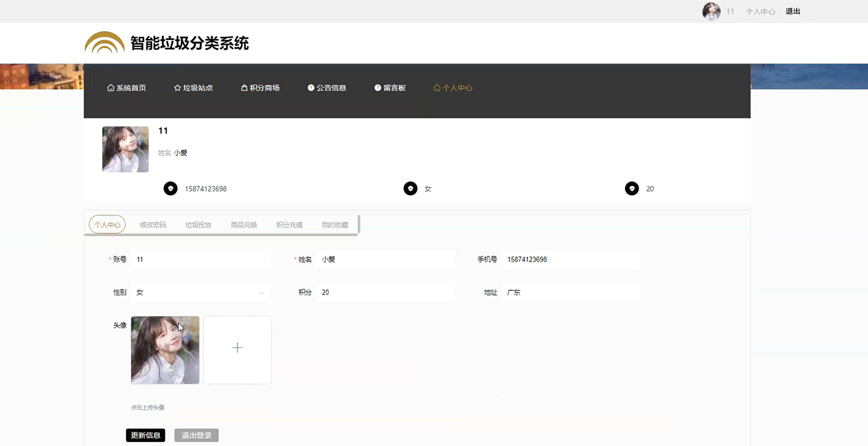Switch to the 商品兑换 tab
868x446 pixels.
click(244, 225)
